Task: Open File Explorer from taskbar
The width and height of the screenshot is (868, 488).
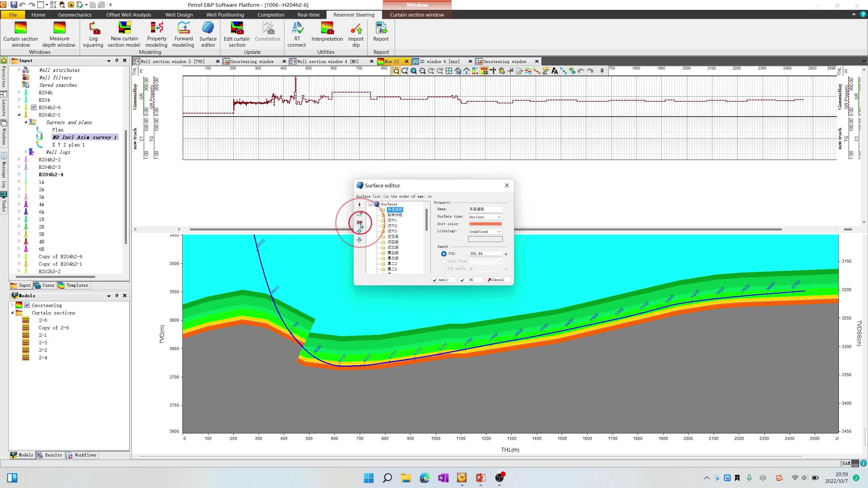Action: pos(406,478)
